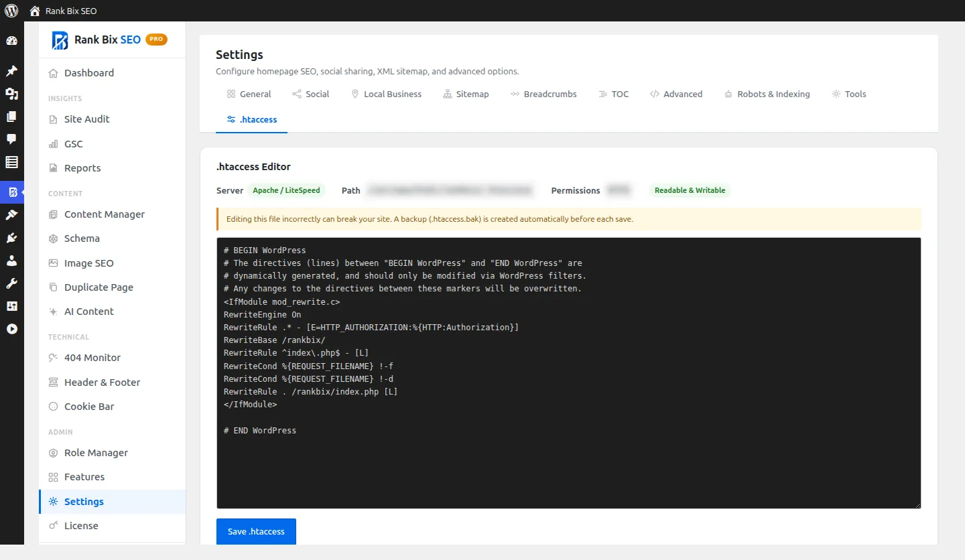Click the '</IfModule>' closing line
This screenshot has height=560, width=965.
[x=251, y=405]
